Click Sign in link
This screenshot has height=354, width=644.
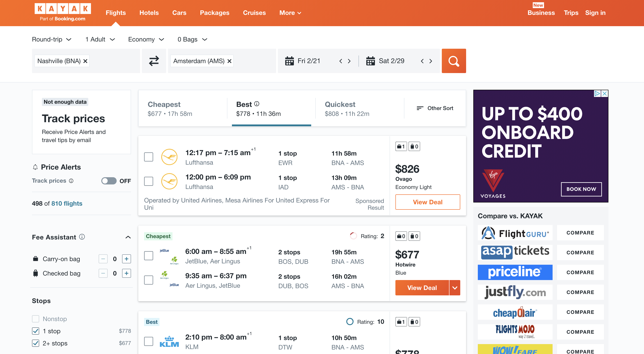[x=595, y=13]
